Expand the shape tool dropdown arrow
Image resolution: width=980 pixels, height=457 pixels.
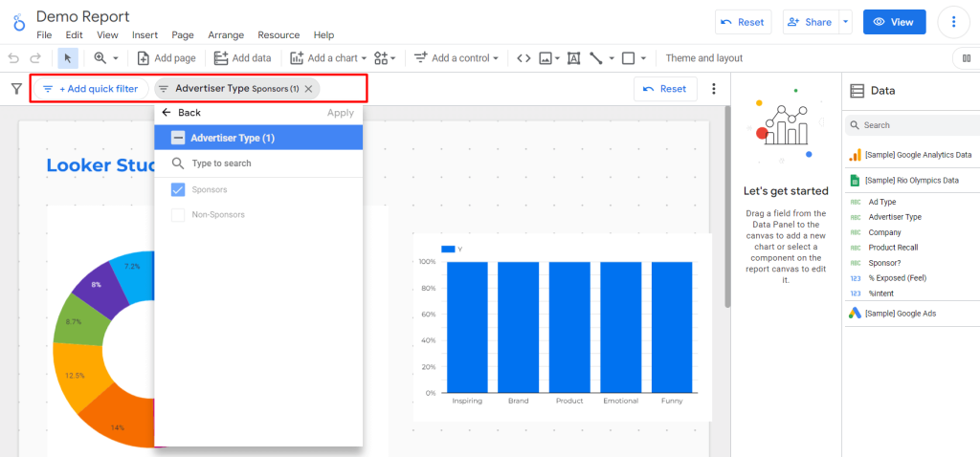(643, 58)
